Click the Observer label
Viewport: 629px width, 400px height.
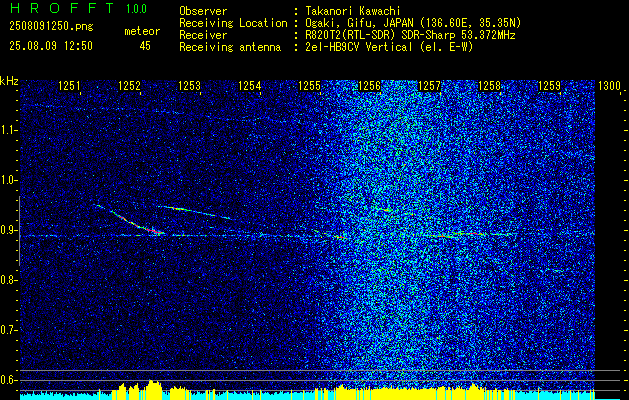203,11
